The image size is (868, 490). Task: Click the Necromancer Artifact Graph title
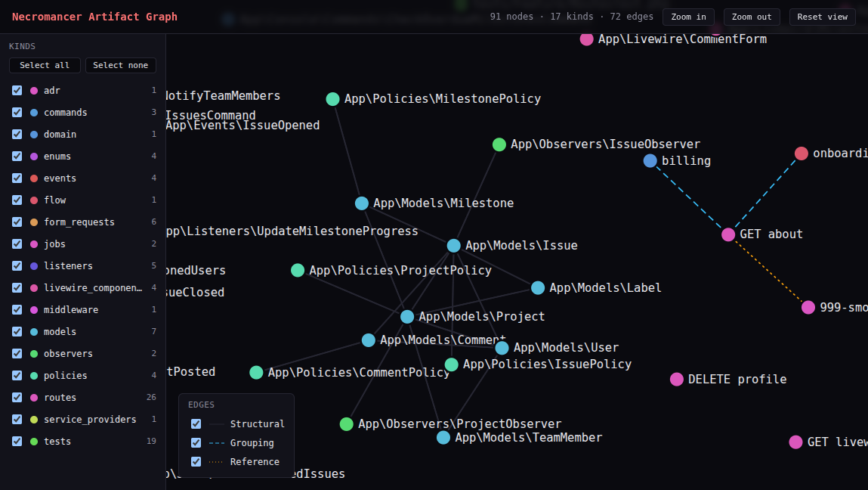94,17
